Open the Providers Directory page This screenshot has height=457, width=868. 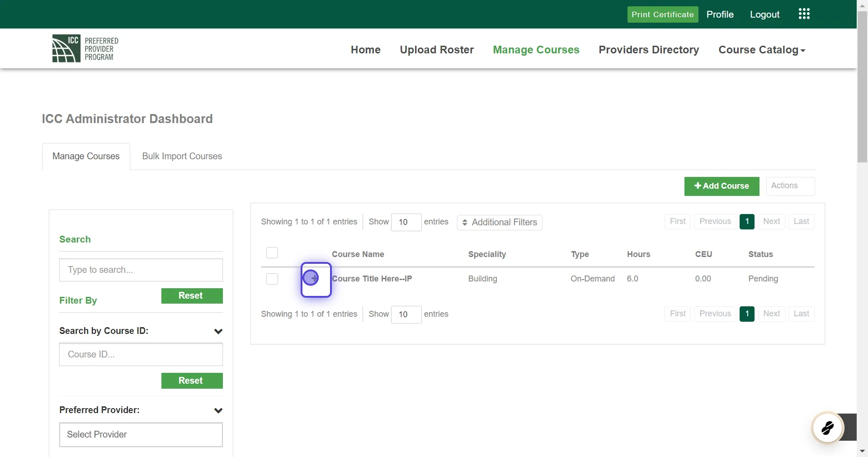(649, 50)
